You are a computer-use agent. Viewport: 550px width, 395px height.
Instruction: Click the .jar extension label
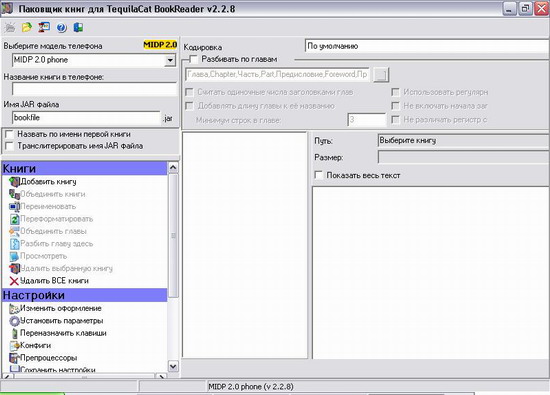(168, 119)
